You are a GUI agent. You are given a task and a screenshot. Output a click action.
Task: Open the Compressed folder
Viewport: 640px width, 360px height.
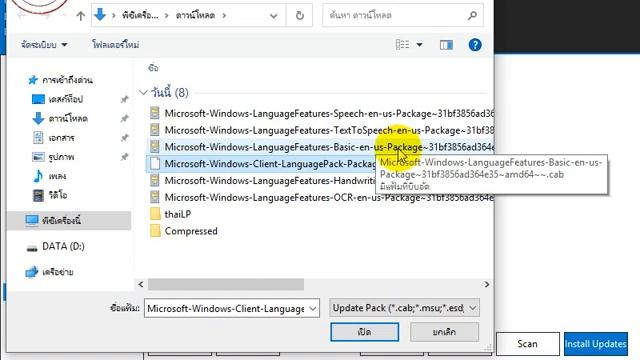191,231
